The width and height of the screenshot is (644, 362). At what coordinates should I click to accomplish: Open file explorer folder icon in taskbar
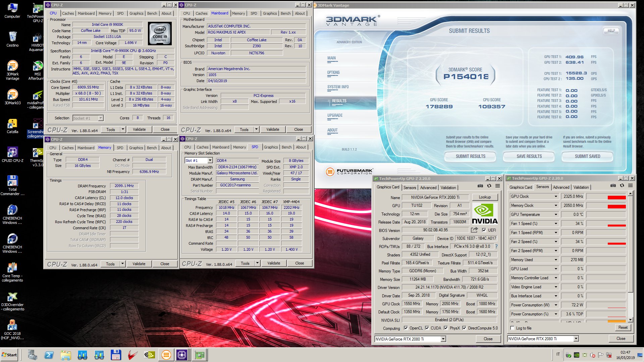click(66, 355)
